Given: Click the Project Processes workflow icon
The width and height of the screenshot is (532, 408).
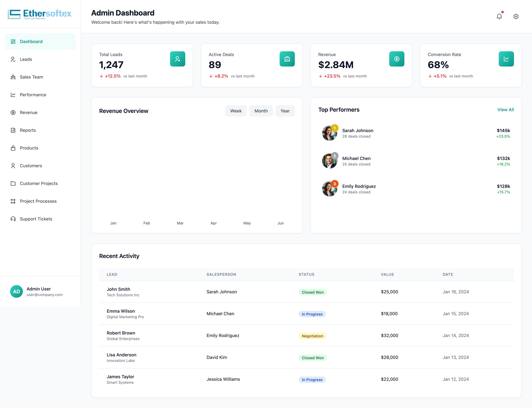Looking at the screenshot, I should click(13, 201).
